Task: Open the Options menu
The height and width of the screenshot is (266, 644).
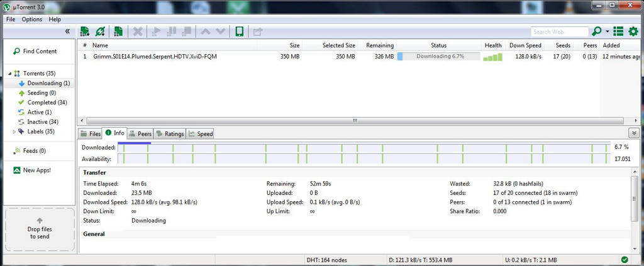Action: 32,19
